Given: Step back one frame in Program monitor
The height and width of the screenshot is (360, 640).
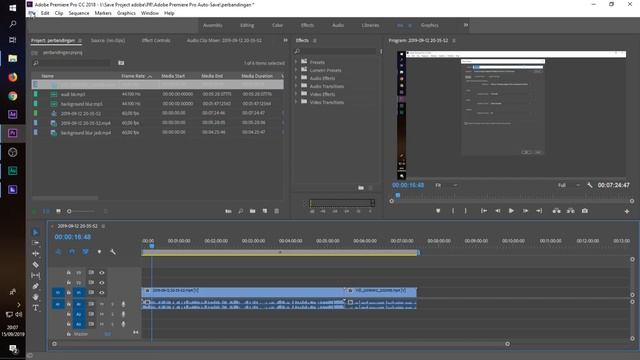Looking at the screenshot, I should (x=498, y=211).
